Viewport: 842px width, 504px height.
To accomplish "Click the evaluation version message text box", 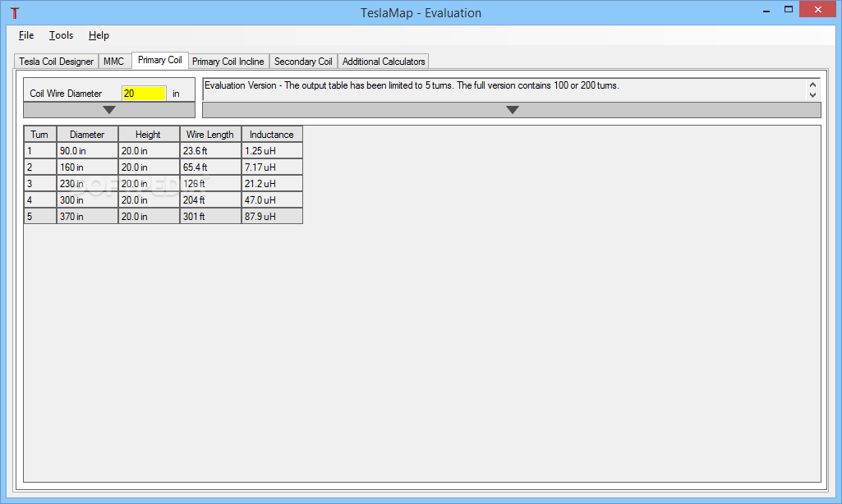I will pyautogui.click(x=504, y=89).
